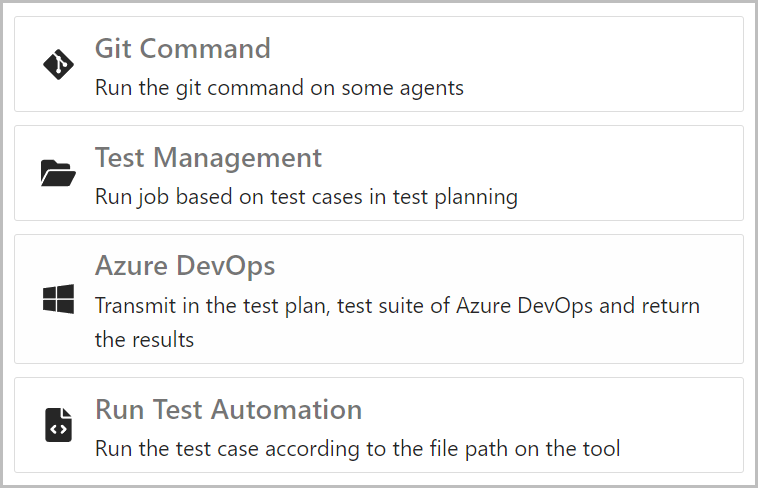Image resolution: width=758 pixels, height=488 pixels.
Task: Click blank space beside the Azure DevOps title
Action: pyautogui.click(x=508, y=266)
